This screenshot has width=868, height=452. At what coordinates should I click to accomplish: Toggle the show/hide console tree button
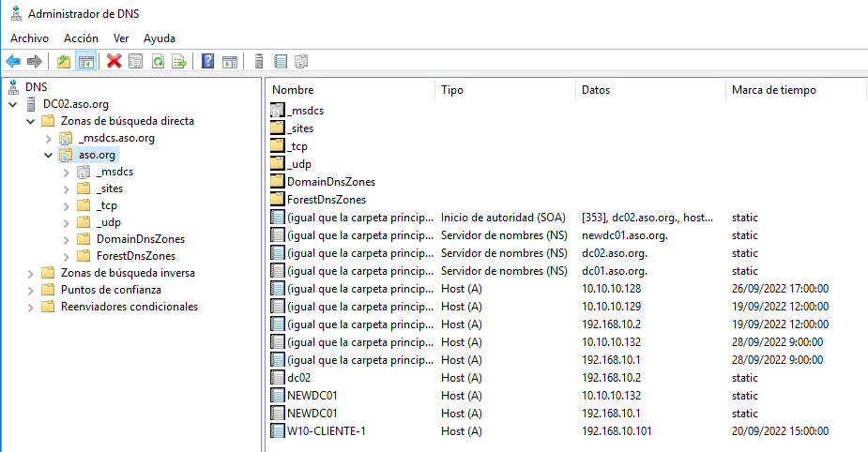tap(85, 62)
